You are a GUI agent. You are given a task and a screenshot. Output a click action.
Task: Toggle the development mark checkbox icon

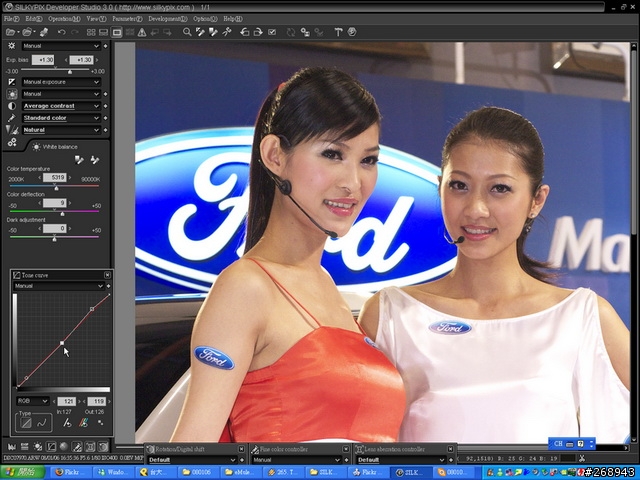tap(272, 32)
